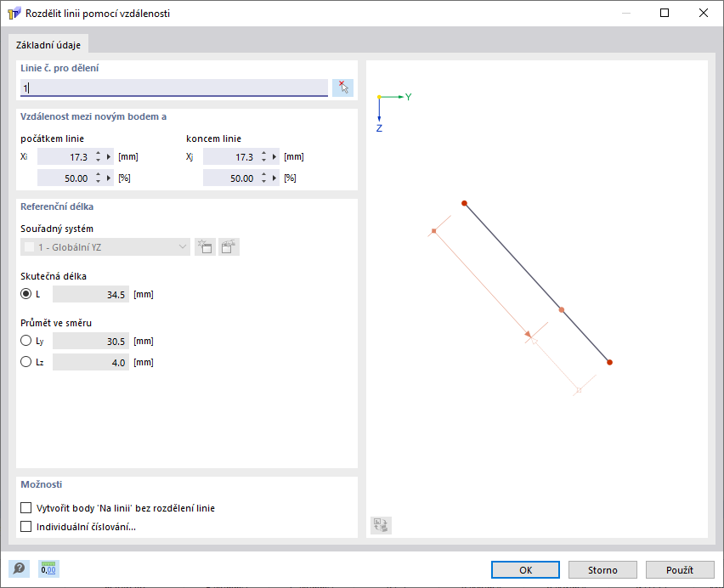
Task: Click the app icon in title bar
Action: tap(14, 13)
